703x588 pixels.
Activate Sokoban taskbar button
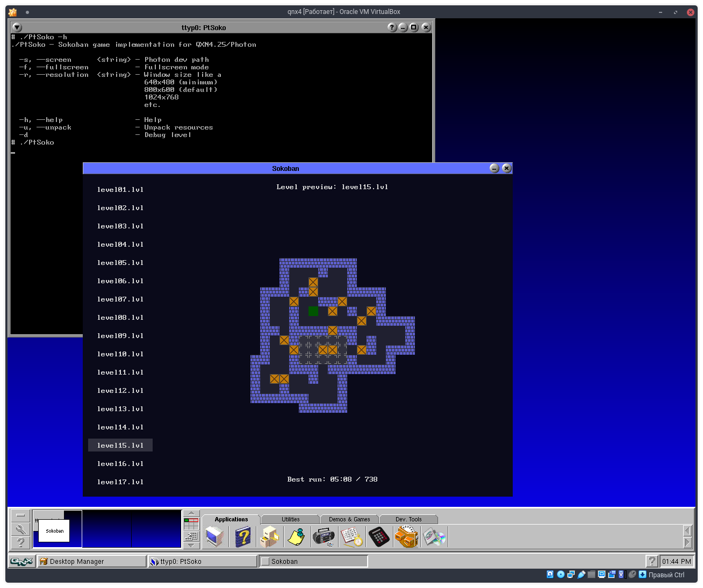pyautogui.click(x=314, y=561)
